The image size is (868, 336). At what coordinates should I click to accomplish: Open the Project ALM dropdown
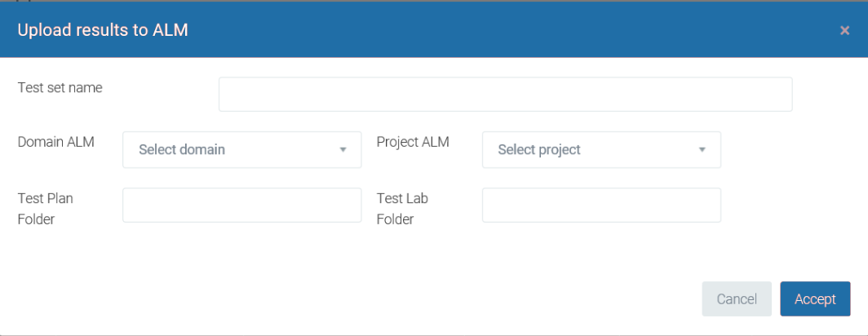point(601,150)
